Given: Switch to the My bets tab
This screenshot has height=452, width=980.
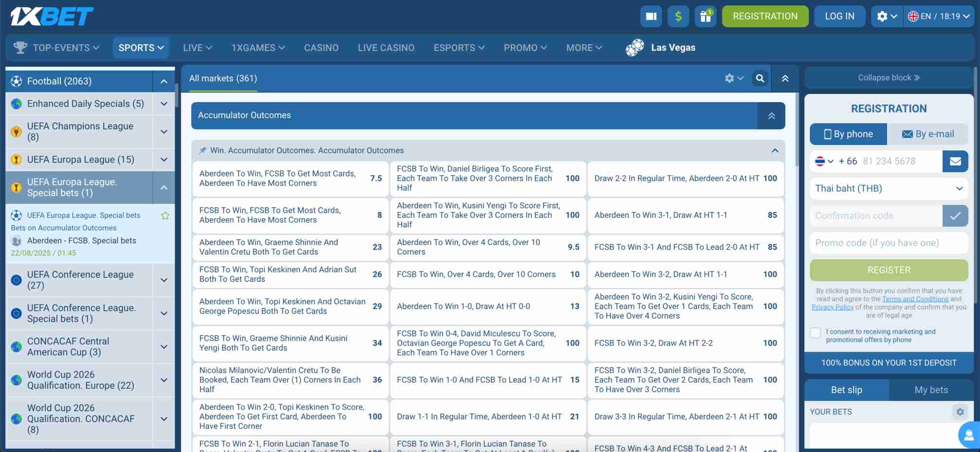Looking at the screenshot, I should tap(931, 390).
